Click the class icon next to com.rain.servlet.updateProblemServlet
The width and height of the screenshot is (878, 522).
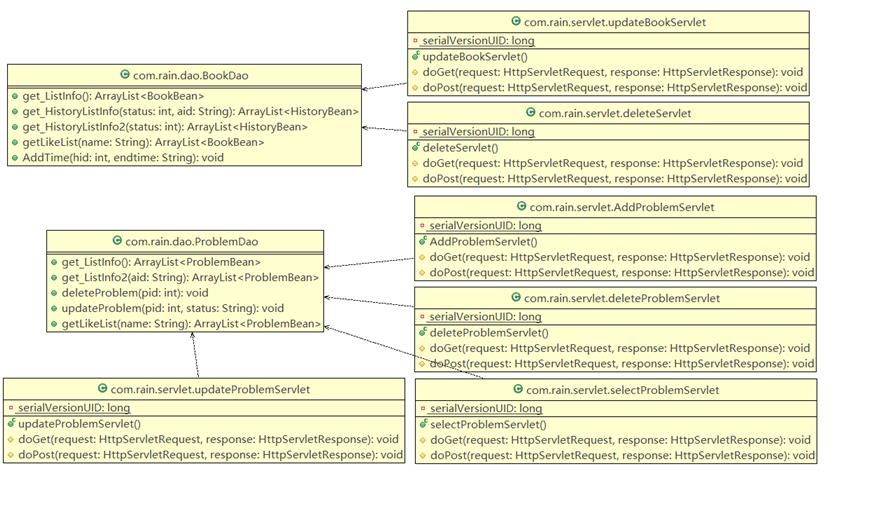[x=102, y=389]
